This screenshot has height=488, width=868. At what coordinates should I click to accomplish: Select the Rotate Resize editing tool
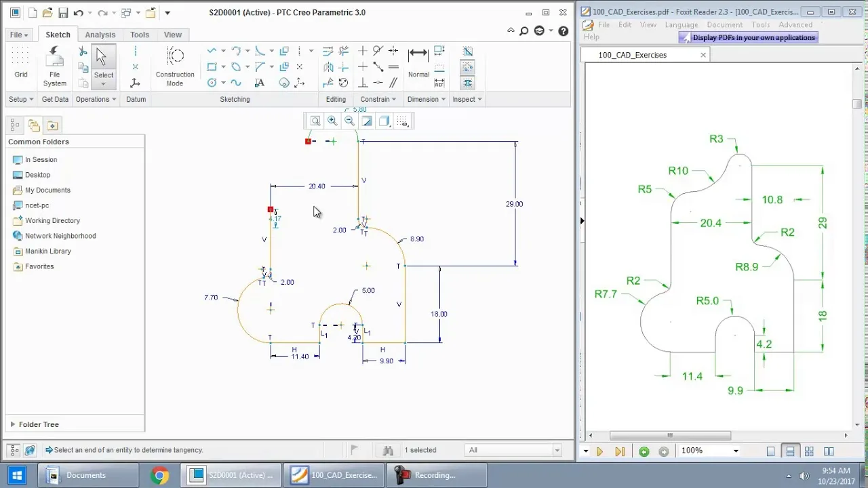point(344,83)
